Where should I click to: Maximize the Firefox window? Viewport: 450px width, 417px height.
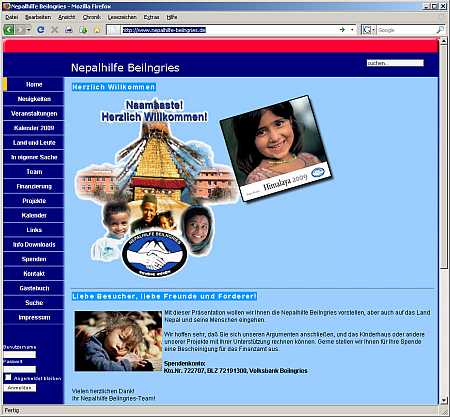pos(435,6)
